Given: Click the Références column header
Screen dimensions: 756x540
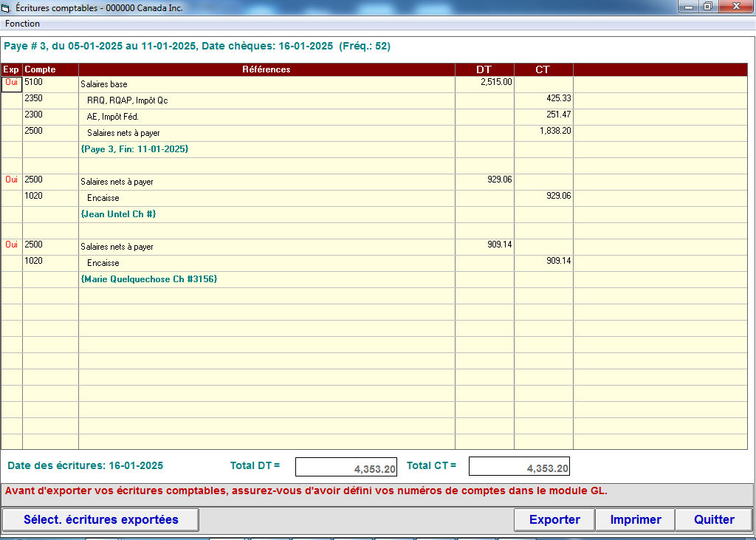Looking at the screenshot, I should (267, 69).
